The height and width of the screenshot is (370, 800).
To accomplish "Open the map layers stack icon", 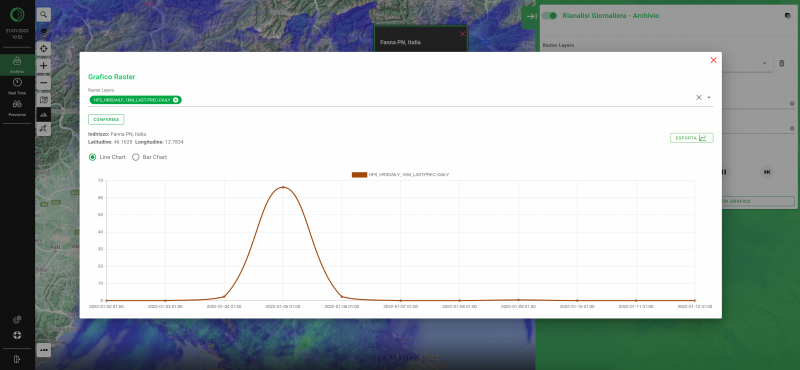I will click(x=44, y=32).
